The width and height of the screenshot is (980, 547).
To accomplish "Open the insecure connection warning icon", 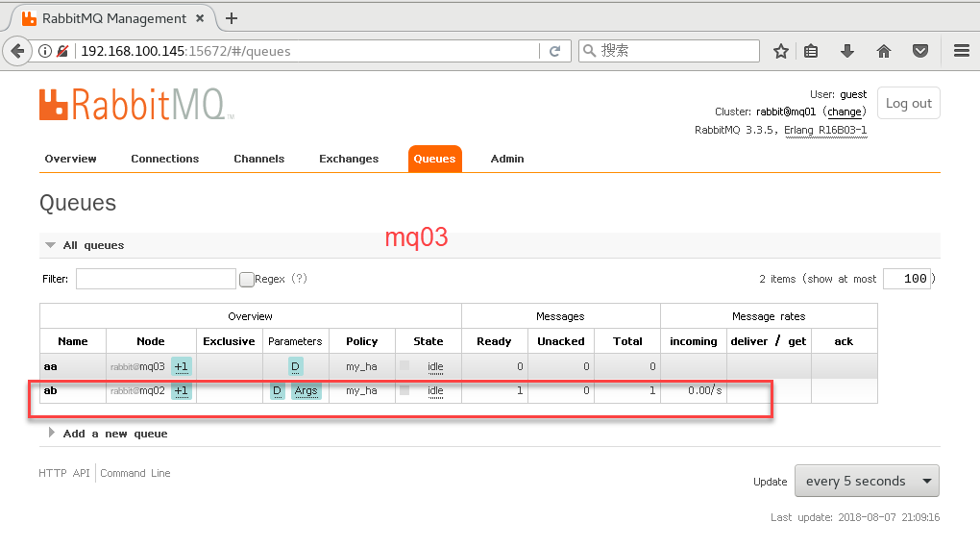I will 62,51.
